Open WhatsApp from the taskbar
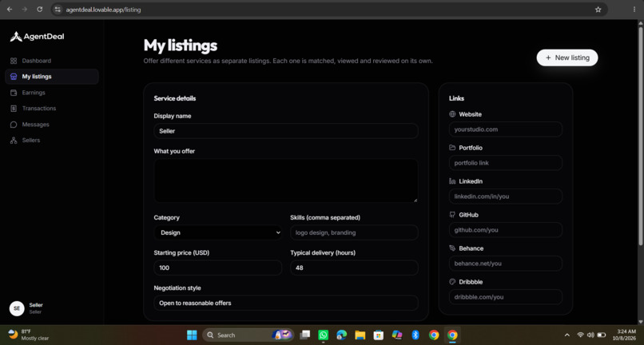644x345 pixels. pos(324,335)
